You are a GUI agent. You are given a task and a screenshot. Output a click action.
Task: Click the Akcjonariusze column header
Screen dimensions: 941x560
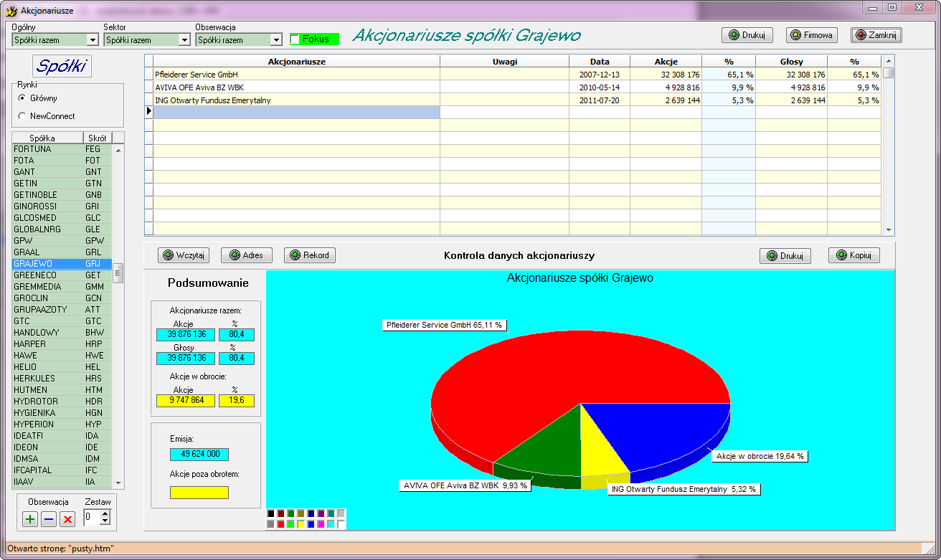297,62
